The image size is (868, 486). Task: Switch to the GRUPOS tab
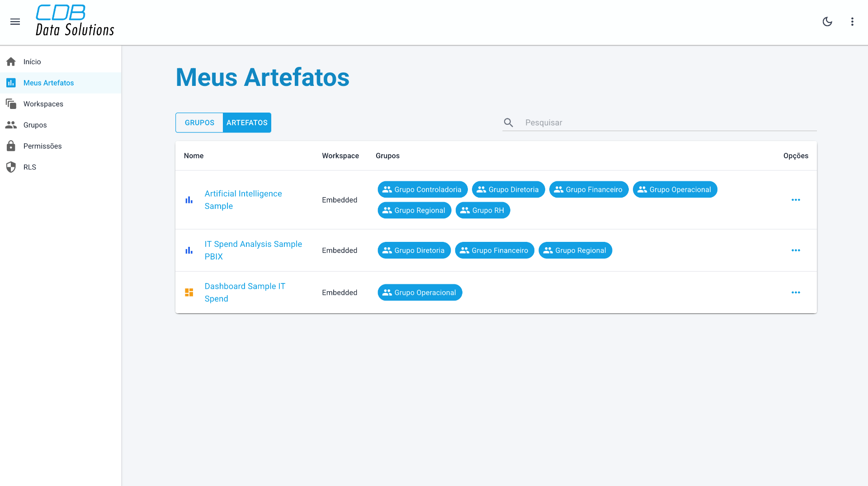tap(199, 123)
